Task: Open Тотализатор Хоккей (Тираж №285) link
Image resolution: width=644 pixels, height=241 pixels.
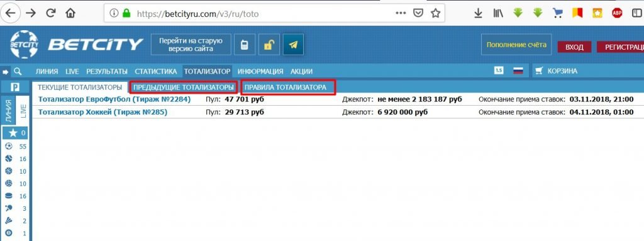Action: coord(103,112)
